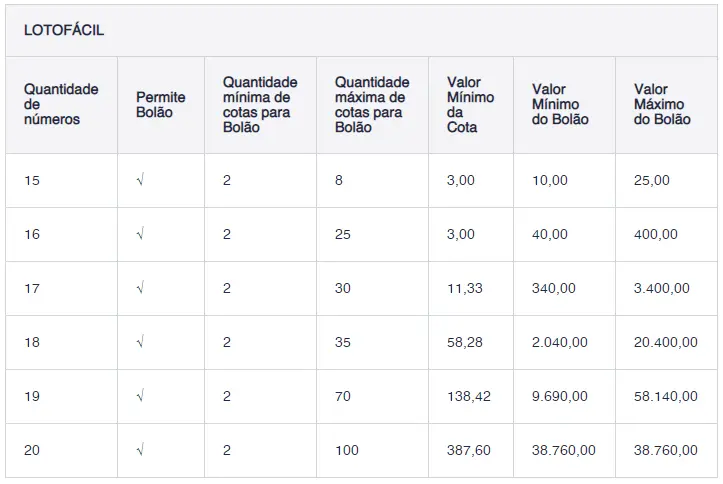Click the 25,00 maximum bolão cell
The width and height of the screenshot is (723, 484).
coord(652,181)
